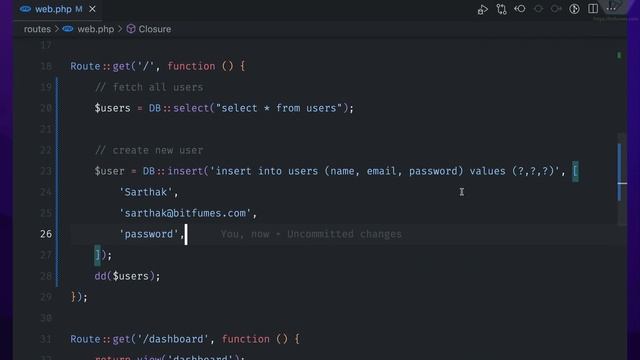
Task: Click the web.php breadcrumb
Action: (96, 29)
